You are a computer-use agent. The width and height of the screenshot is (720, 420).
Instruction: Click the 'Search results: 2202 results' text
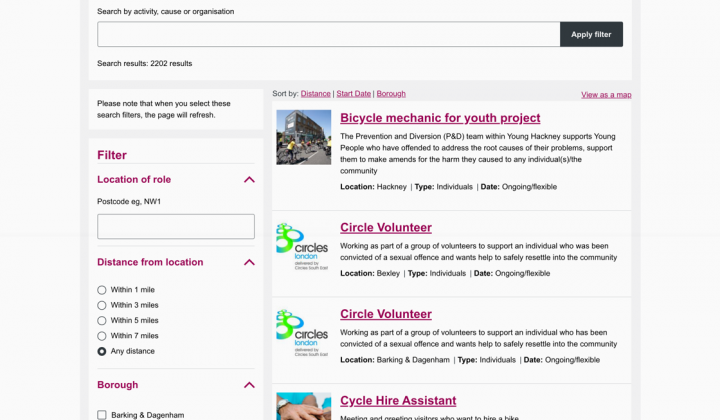tap(145, 63)
